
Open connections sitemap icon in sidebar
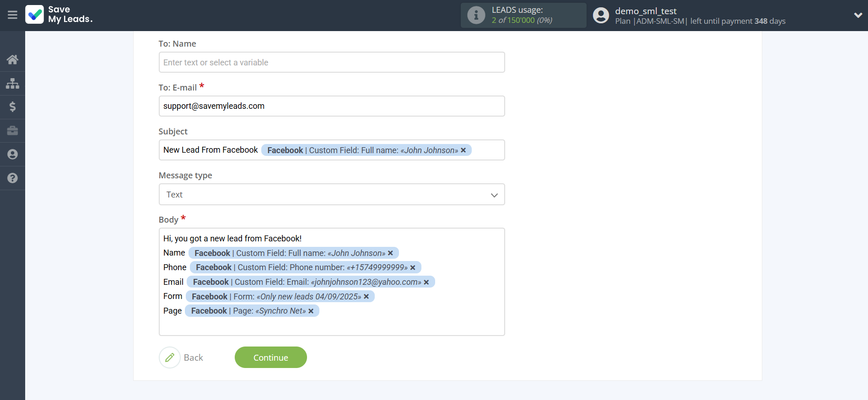(x=12, y=83)
